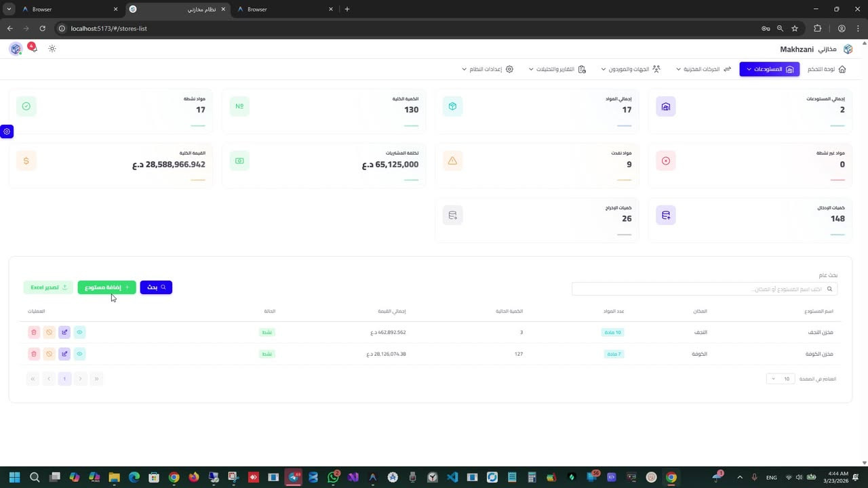
Task: Edit مخزن الكوفة with the purple pen icon
Action: coord(64,353)
